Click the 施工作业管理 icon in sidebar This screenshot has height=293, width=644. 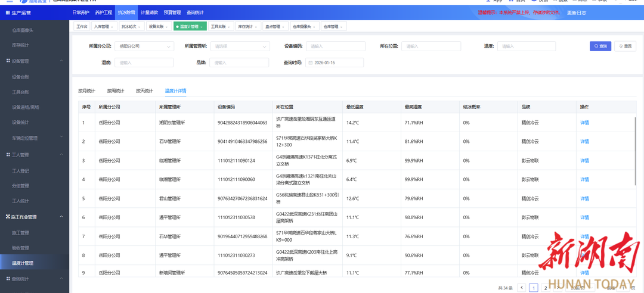click(x=8, y=217)
